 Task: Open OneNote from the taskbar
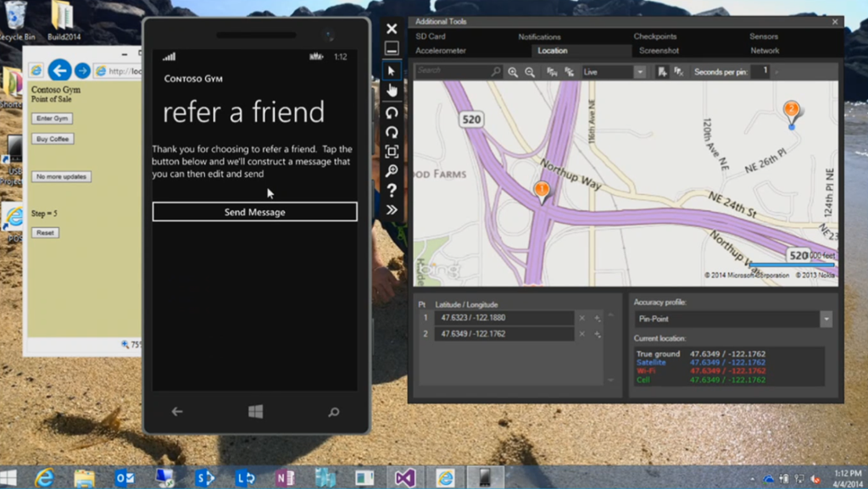[x=285, y=477]
